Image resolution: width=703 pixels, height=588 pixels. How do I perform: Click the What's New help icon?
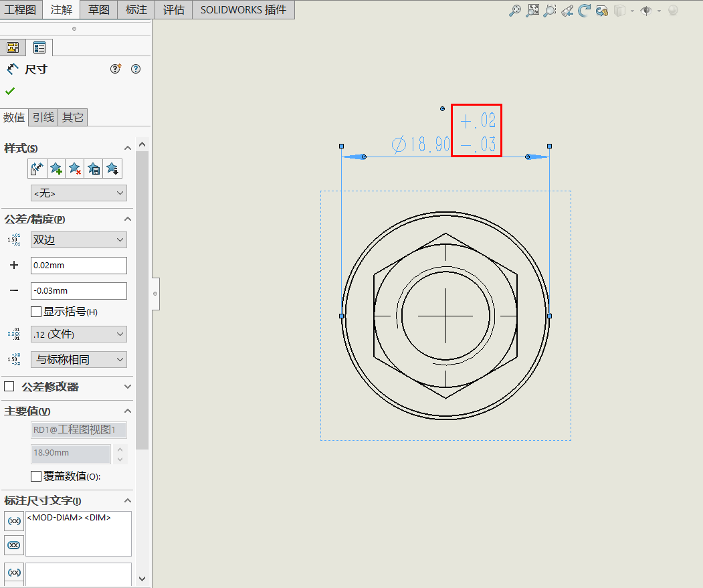(116, 69)
